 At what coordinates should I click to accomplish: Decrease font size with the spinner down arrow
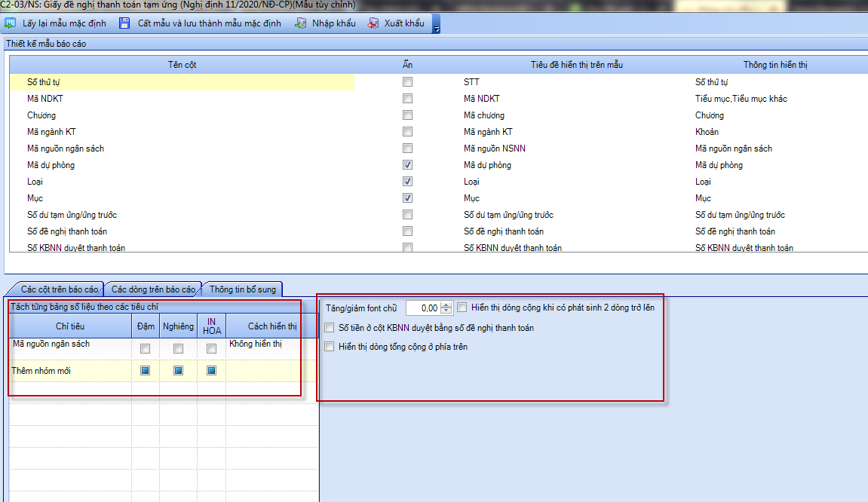446,311
